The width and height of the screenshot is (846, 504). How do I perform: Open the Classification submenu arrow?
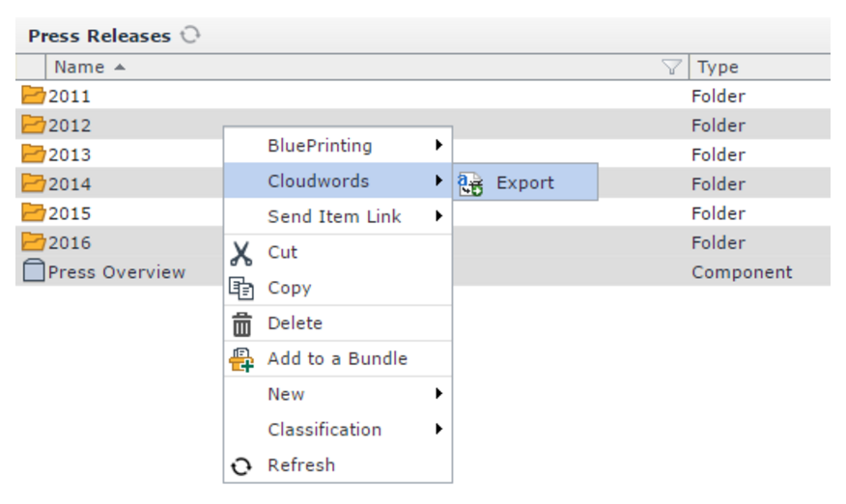point(438,430)
